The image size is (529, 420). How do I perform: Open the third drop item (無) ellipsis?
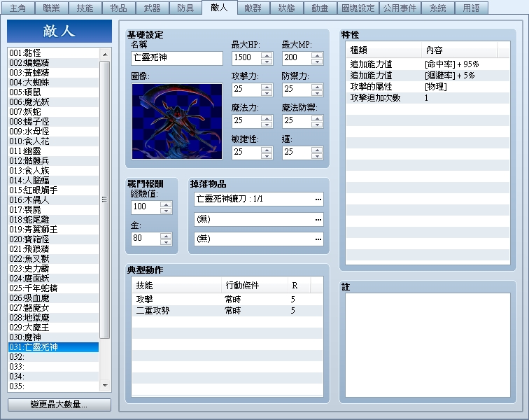318,239
